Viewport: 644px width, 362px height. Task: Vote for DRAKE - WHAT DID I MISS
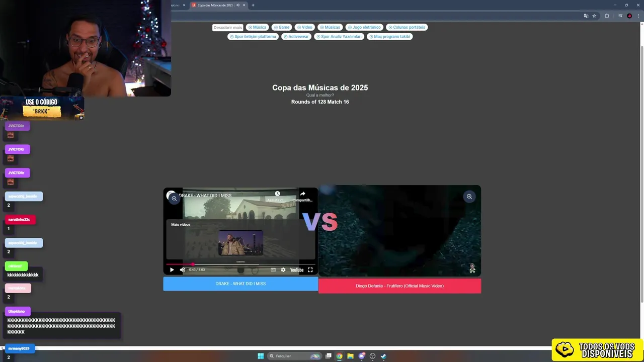(x=240, y=284)
